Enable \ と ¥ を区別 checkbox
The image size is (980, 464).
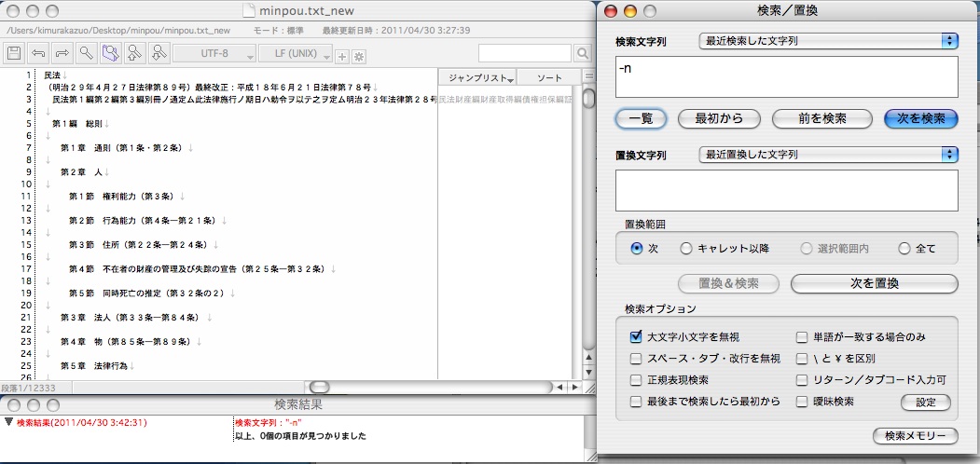coord(803,359)
